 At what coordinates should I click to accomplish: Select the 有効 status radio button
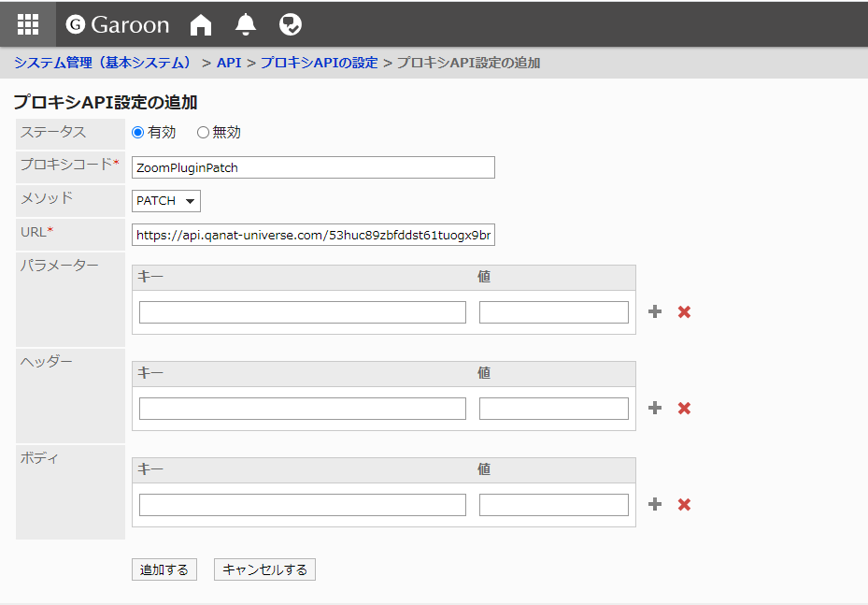pos(138,133)
